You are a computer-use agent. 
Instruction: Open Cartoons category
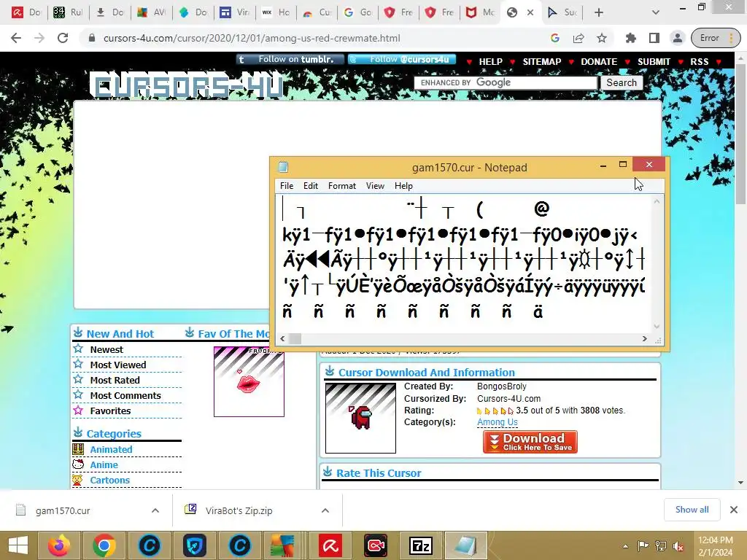109,480
